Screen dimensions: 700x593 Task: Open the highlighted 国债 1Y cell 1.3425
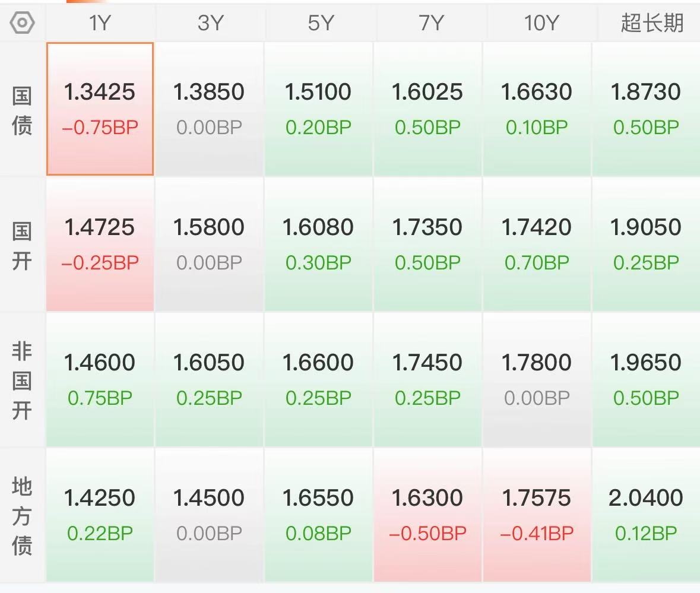coord(100,109)
